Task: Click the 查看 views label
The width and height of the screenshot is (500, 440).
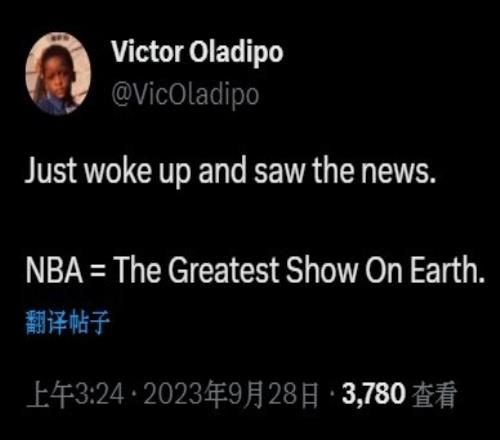Action: pyautogui.click(x=434, y=395)
